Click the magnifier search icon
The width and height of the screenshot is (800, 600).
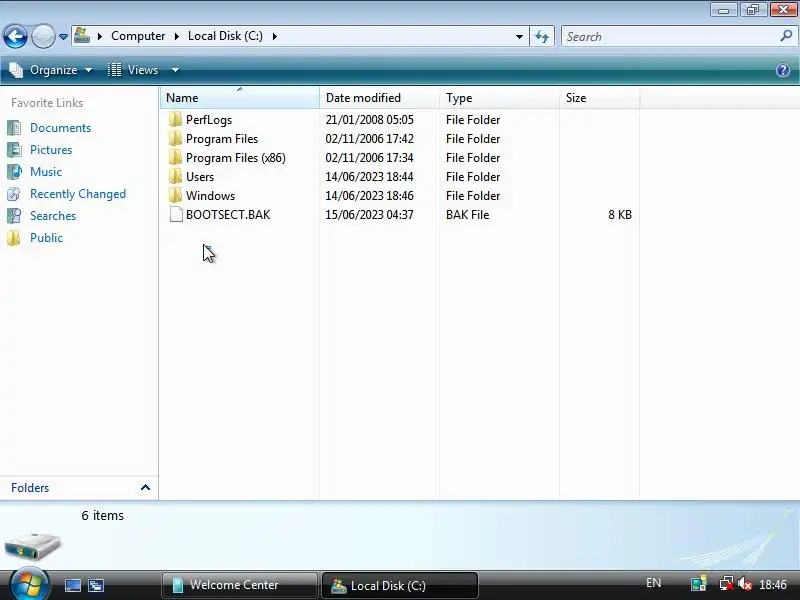[x=786, y=36]
